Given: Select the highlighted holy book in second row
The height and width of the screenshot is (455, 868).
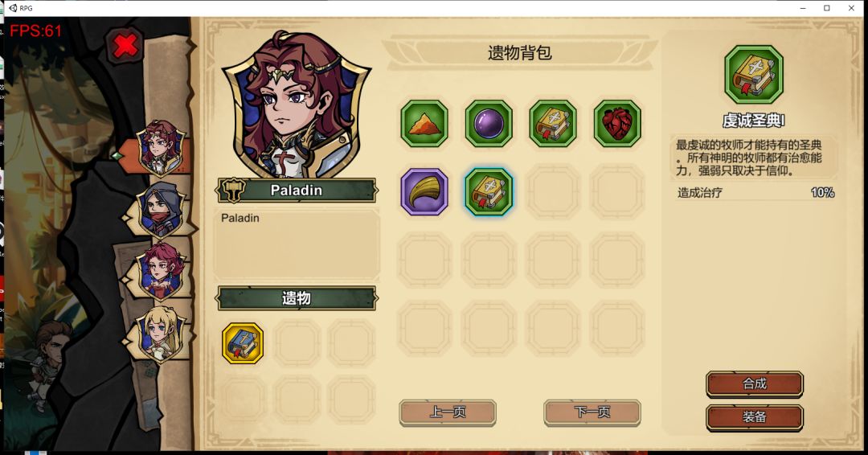Looking at the screenshot, I should (x=489, y=192).
